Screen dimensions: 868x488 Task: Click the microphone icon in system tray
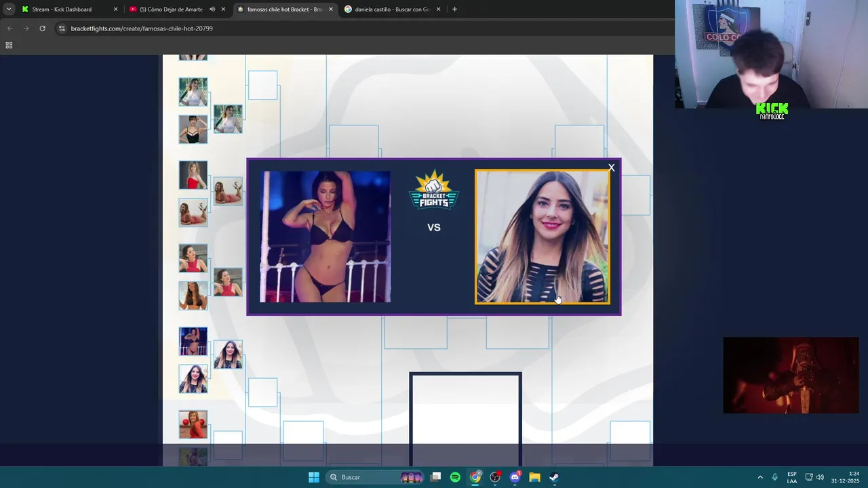click(x=774, y=477)
